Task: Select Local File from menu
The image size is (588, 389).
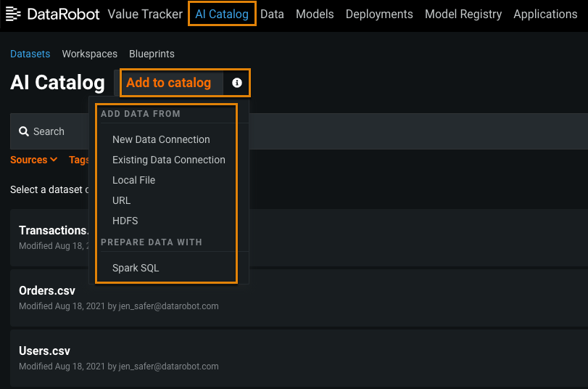Action: click(x=133, y=180)
